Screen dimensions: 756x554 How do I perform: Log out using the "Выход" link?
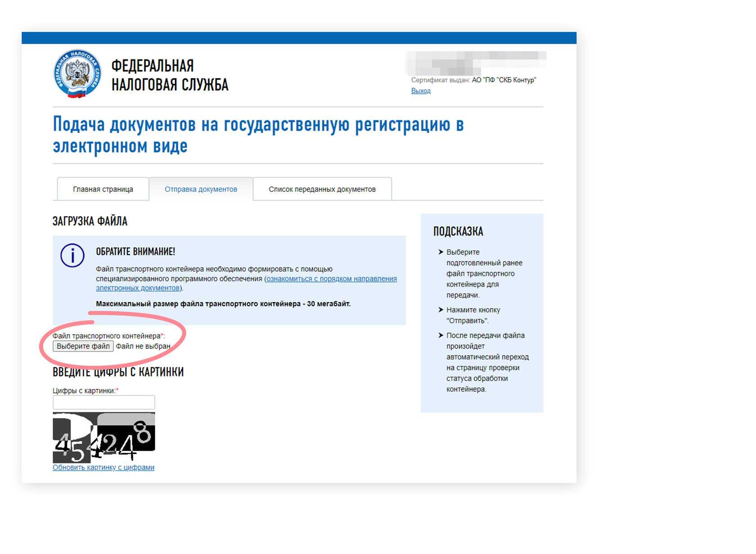(421, 91)
